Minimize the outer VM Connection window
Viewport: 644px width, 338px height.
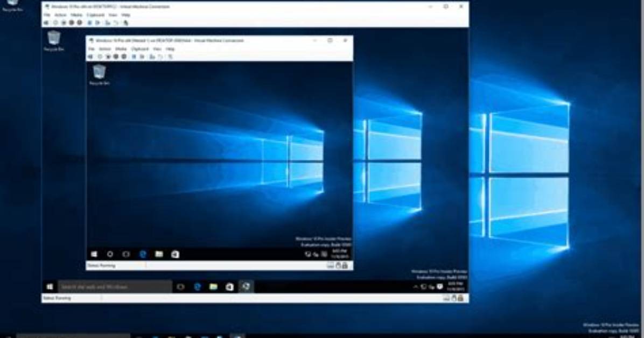click(x=430, y=6)
